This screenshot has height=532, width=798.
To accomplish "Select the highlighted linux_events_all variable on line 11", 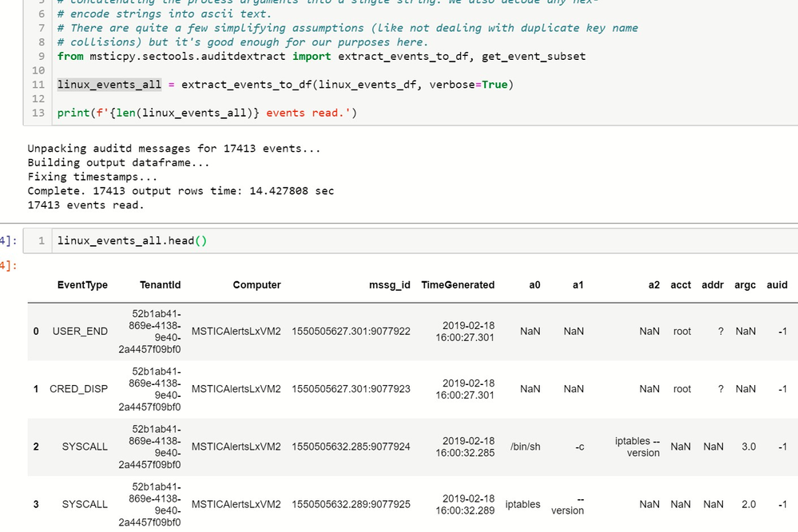I will 109,85.
